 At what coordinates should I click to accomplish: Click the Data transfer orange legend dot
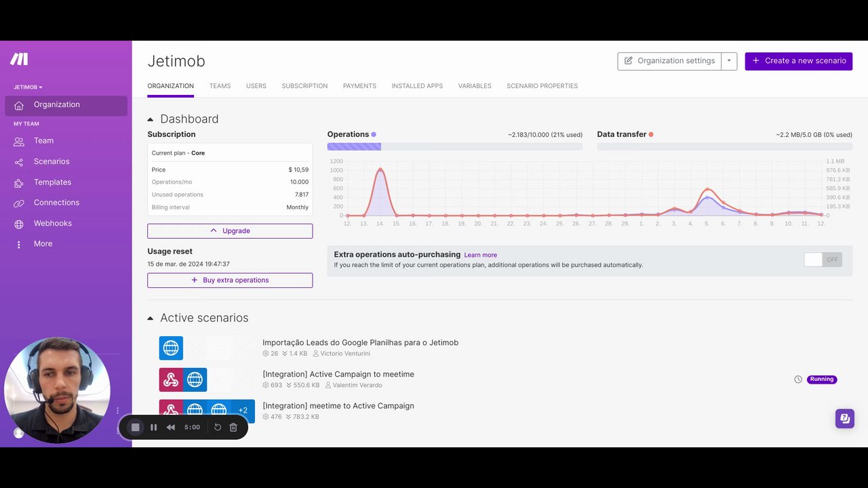click(x=651, y=134)
